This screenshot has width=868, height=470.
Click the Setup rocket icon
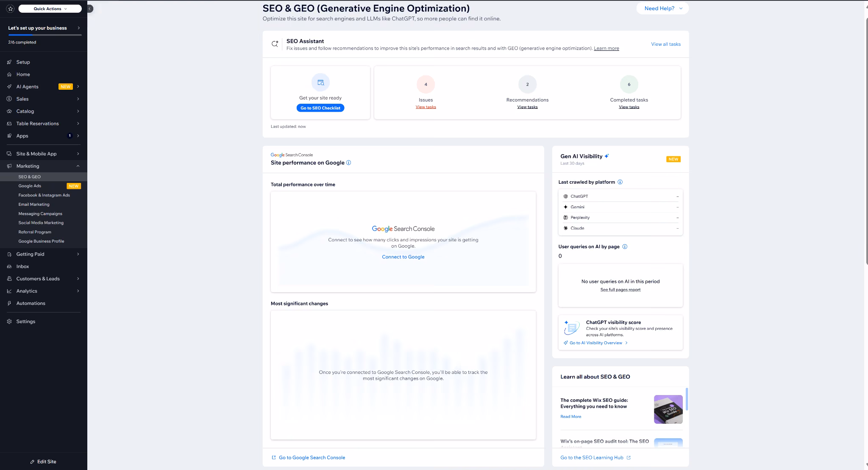(x=9, y=62)
